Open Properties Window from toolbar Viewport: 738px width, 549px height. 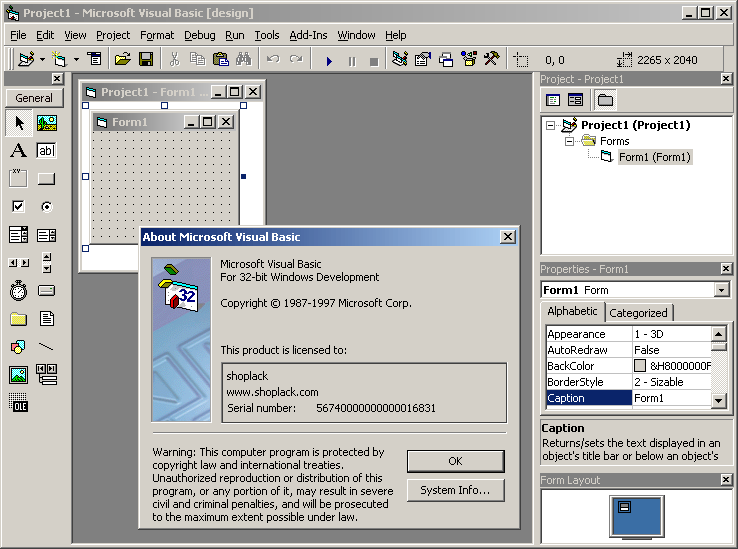[423, 59]
